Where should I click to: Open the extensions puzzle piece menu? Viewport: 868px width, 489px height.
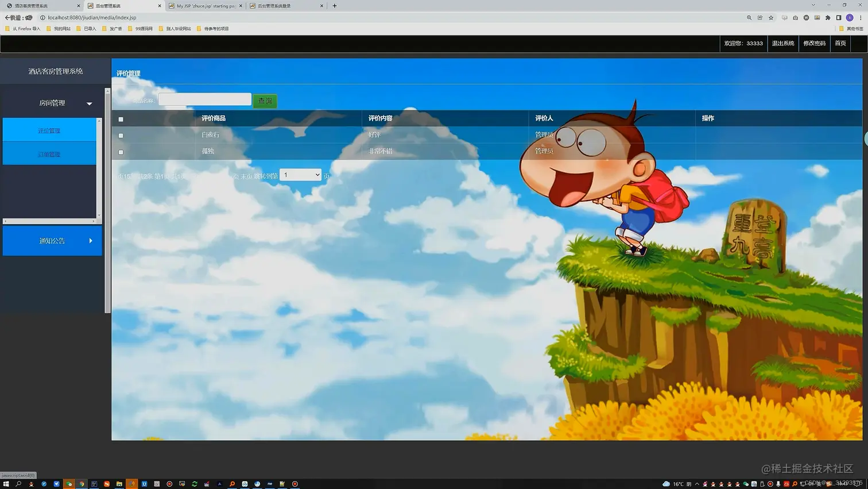click(828, 18)
